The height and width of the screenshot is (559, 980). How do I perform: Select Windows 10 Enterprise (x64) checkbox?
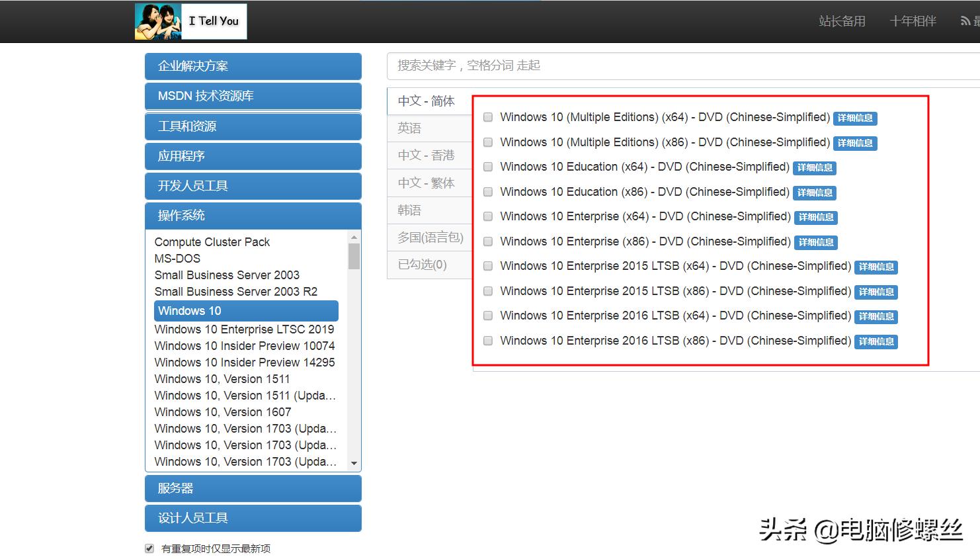[488, 216]
